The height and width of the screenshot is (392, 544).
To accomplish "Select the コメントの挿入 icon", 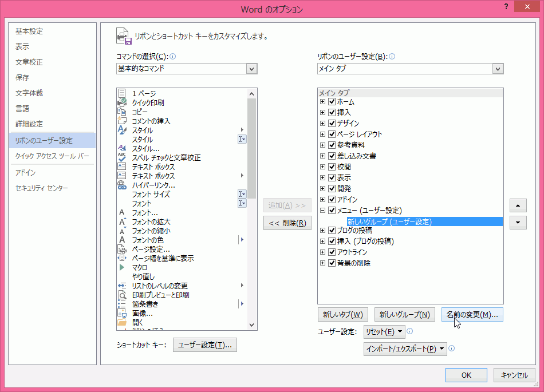I will 122,121.
